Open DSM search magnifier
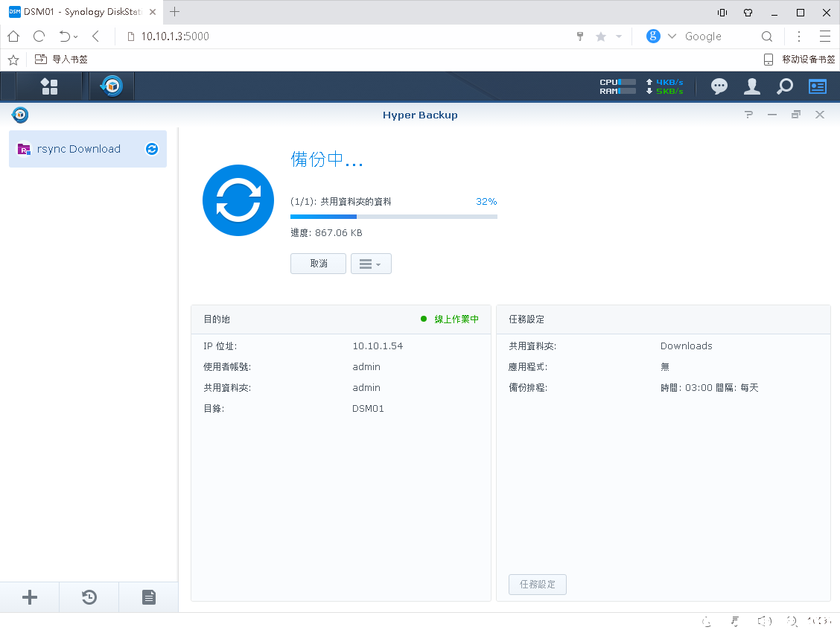This screenshot has height=630, width=840. (785, 86)
